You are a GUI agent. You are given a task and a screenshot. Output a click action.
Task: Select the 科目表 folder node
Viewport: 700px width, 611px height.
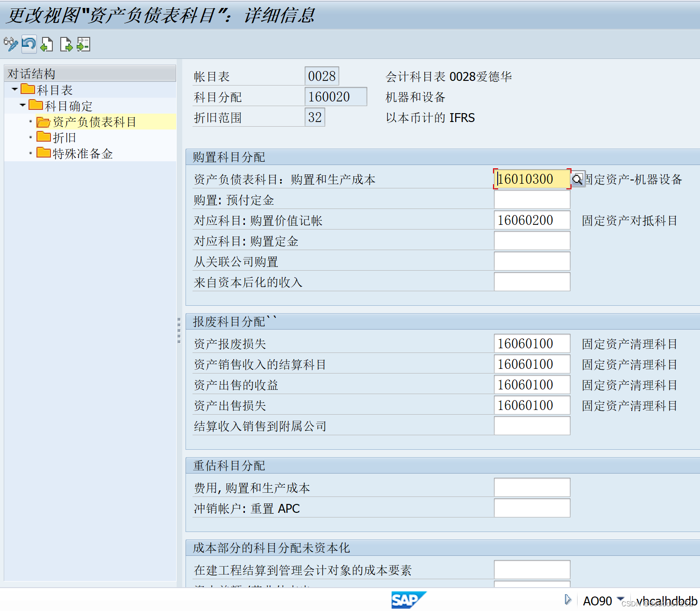47,89
